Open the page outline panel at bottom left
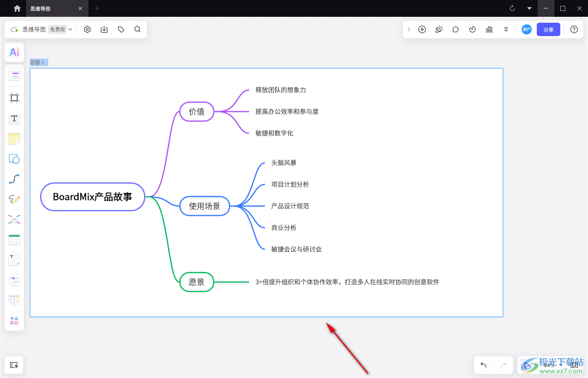This screenshot has width=588, height=378. 14,365
